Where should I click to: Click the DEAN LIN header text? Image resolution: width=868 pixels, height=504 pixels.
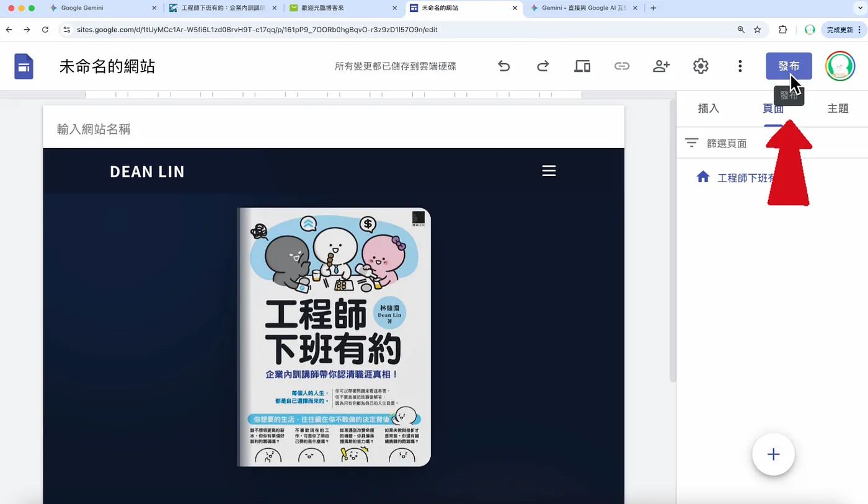tap(147, 172)
